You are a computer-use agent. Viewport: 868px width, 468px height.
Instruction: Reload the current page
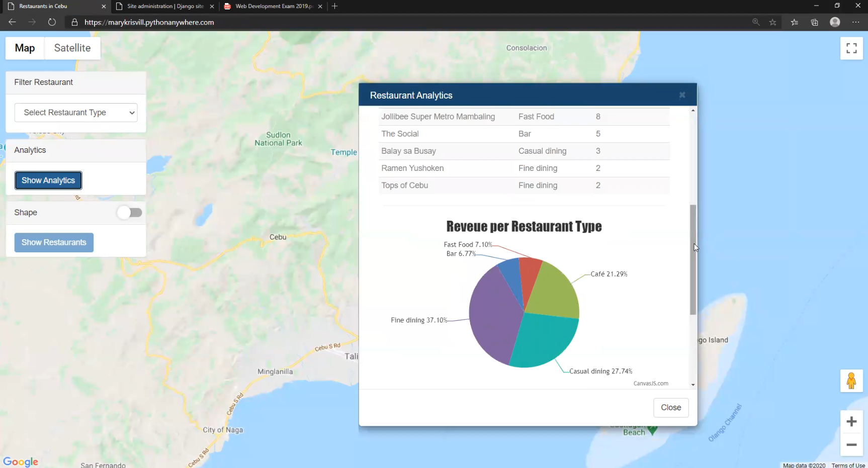click(x=52, y=22)
